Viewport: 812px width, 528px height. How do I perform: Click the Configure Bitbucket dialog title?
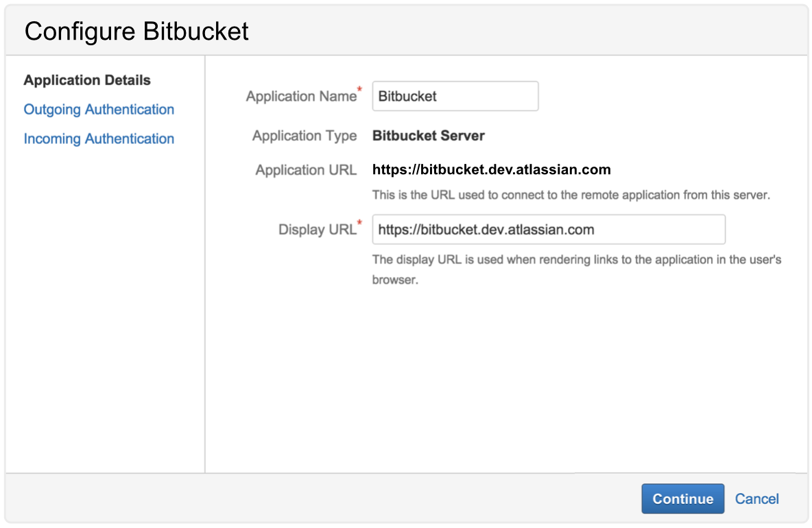click(135, 31)
